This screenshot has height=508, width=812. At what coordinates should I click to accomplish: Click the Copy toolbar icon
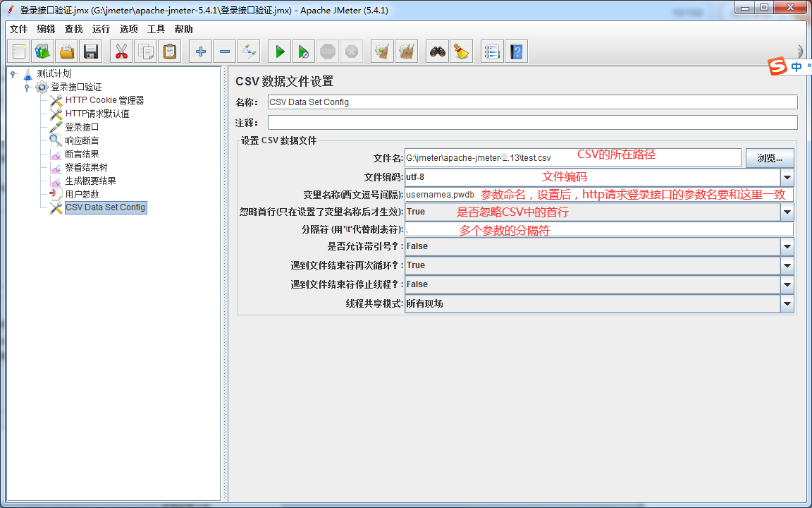pos(145,52)
